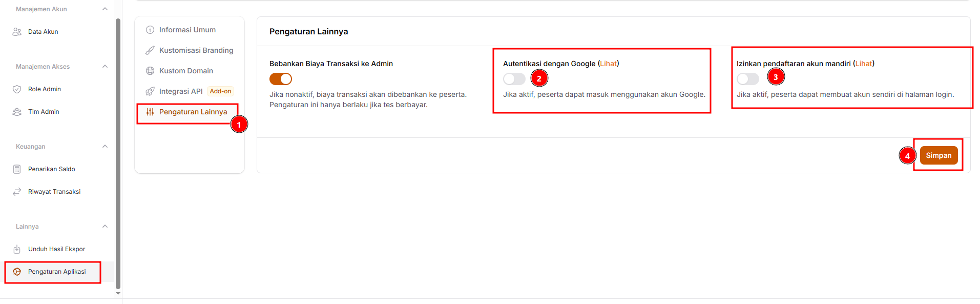Collapse the Manajemen Akses section chevron

[x=105, y=67]
